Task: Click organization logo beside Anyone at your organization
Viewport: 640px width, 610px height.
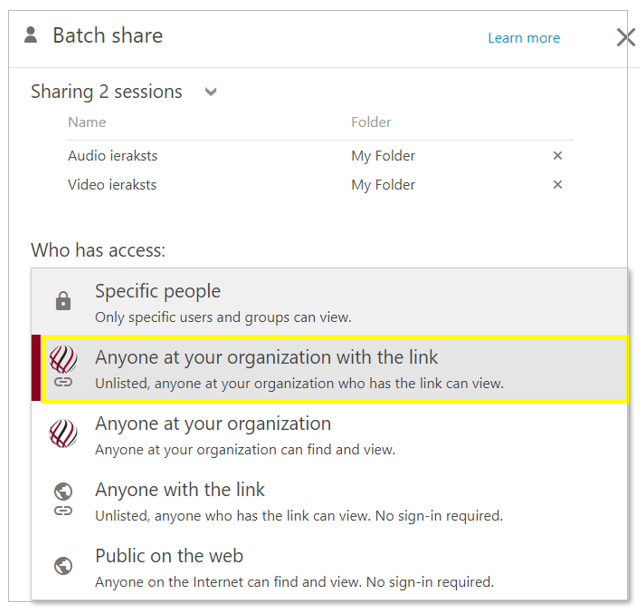Action: (x=63, y=434)
